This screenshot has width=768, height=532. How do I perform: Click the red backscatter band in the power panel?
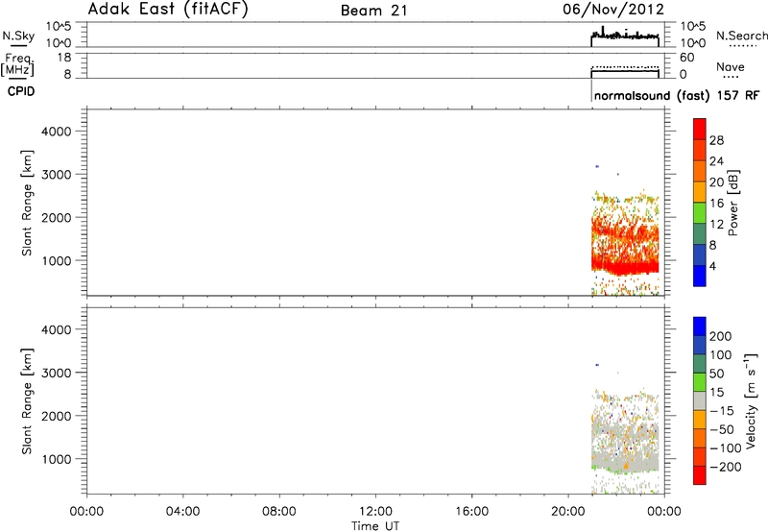click(625, 266)
